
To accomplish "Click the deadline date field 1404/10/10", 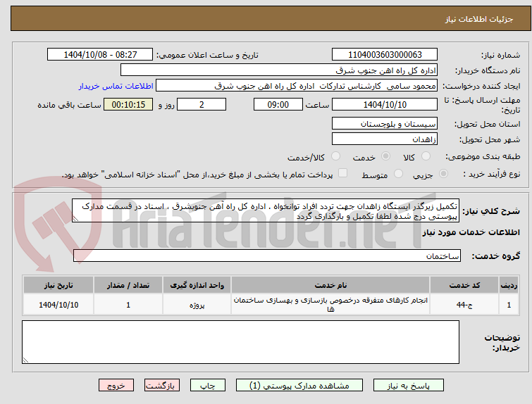I will (x=385, y=104).
